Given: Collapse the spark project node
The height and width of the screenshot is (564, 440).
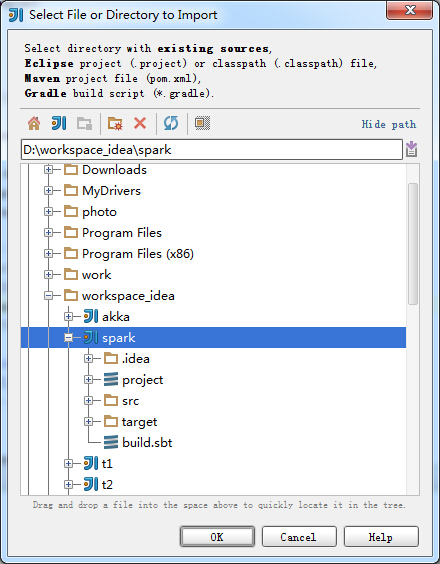Looking at the screenshot, I should (x=68, y=337).
